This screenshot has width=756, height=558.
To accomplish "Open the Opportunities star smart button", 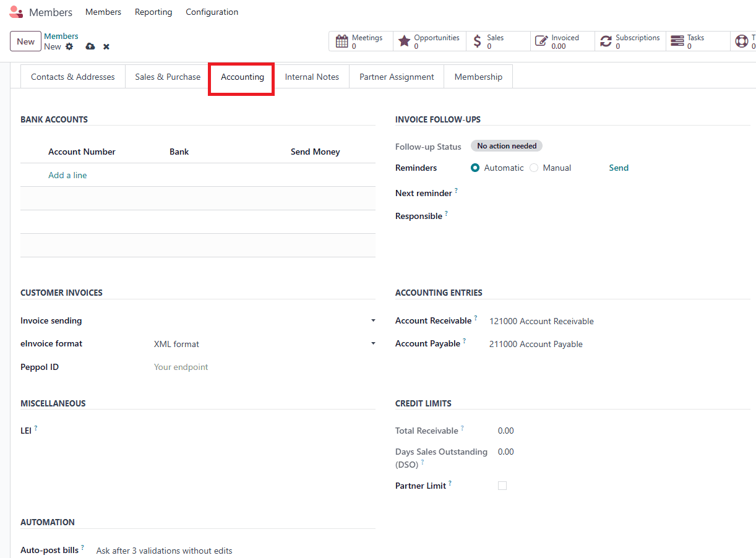I will coord(430,41).
